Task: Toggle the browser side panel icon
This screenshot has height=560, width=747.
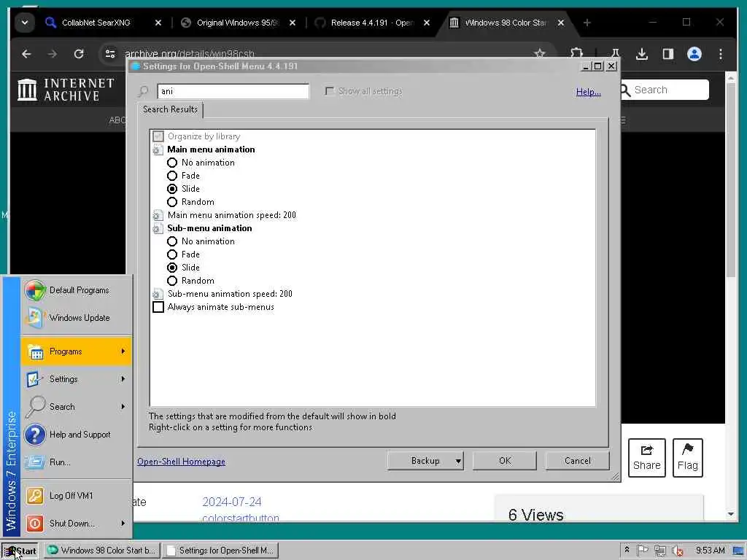Action: 668,54
